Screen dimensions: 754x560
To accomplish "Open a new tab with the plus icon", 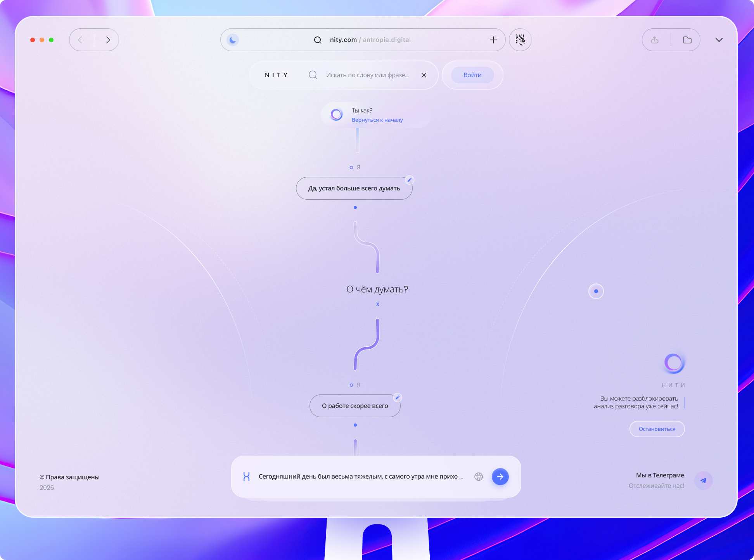I will pyautogui.click(x=493, y=40).
